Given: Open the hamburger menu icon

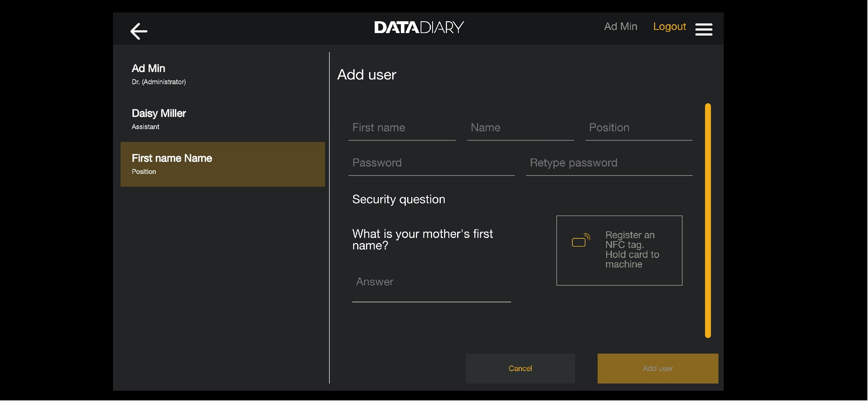Looking at the screenshot, I should (704, 29).
